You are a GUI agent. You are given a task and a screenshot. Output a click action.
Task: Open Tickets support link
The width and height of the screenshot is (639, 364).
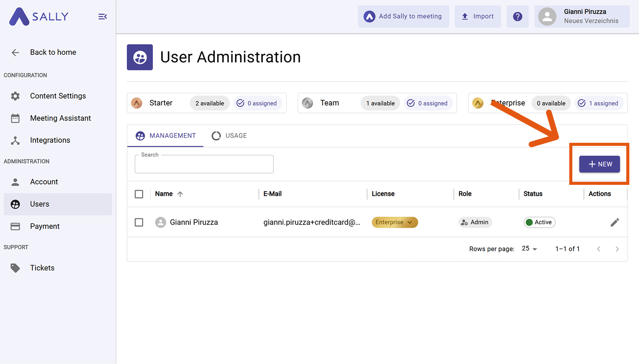(x=58, y=268)
